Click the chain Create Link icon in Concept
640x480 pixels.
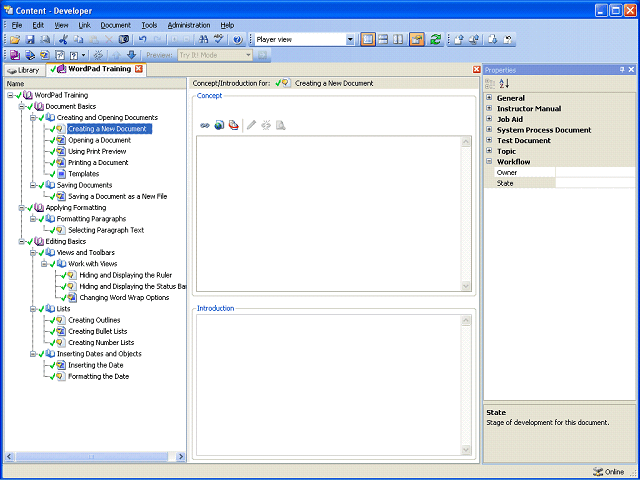[x=205, y=125]
